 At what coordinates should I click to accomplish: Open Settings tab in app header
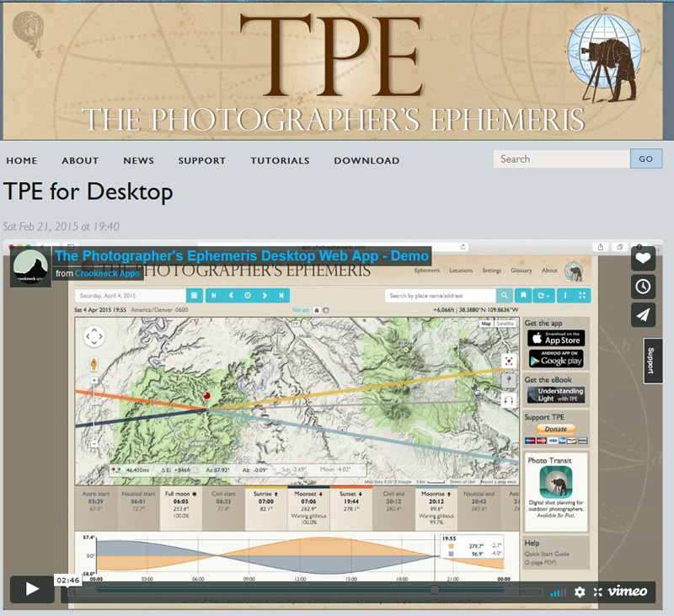click(x=491, y=271)
